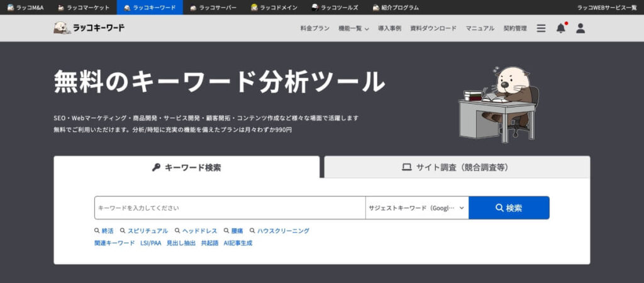Focus the キーワードを入力してください input field
644x283 pixels.
[230, 208]
